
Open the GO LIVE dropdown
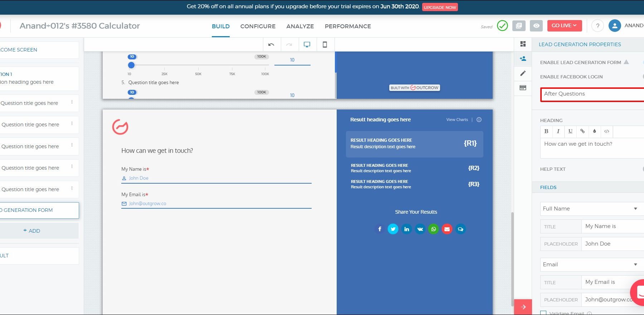564,26
